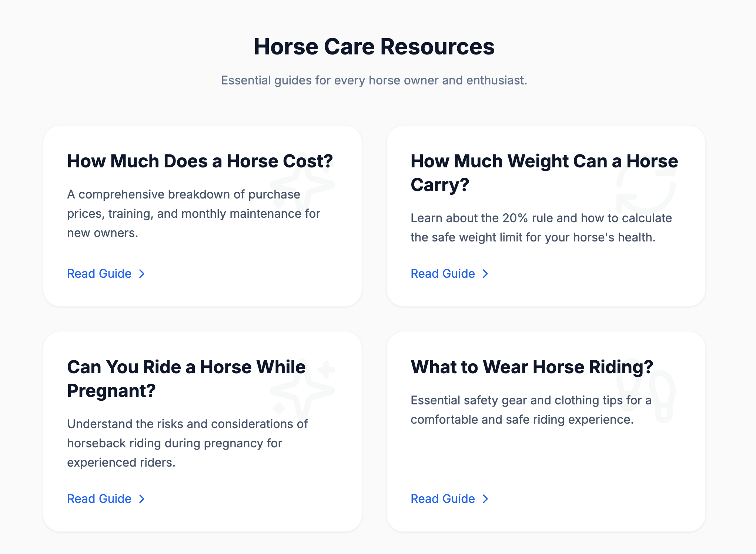The height and width of the screenshot is (554, 756).
Task: Click the chevron beside riding attire Read Guide
Action: pos(485,499)
